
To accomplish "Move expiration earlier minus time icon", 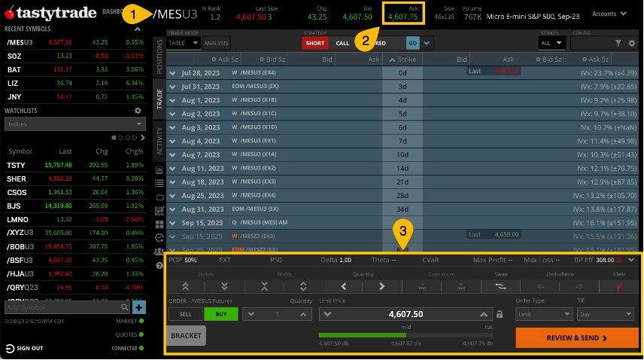I will (x=422, y=286).
